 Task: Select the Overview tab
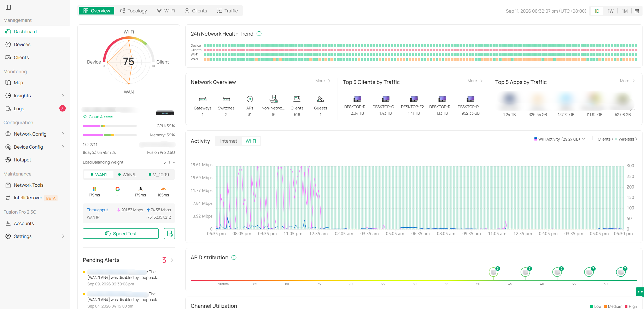click(96, 11)
